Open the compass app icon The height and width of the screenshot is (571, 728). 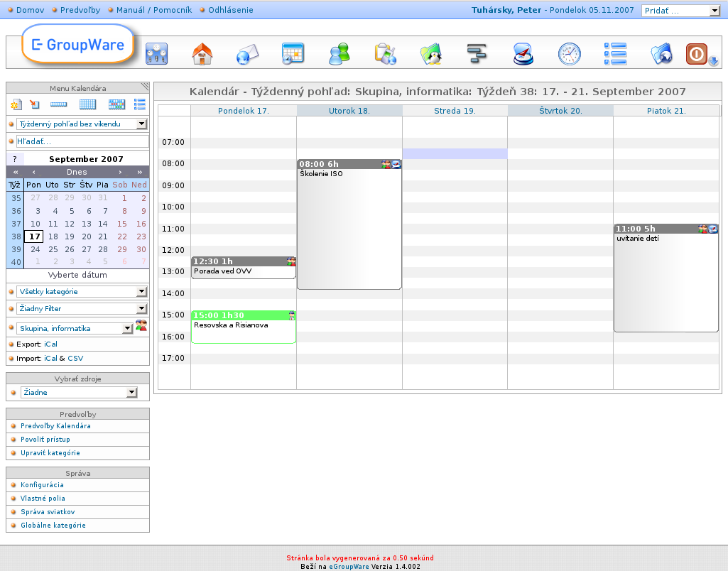click(x=523, y=53)
